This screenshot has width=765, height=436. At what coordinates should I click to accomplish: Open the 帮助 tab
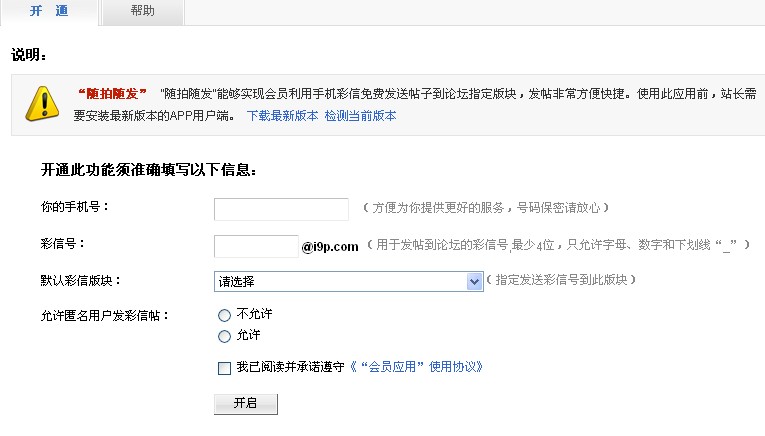142,11
